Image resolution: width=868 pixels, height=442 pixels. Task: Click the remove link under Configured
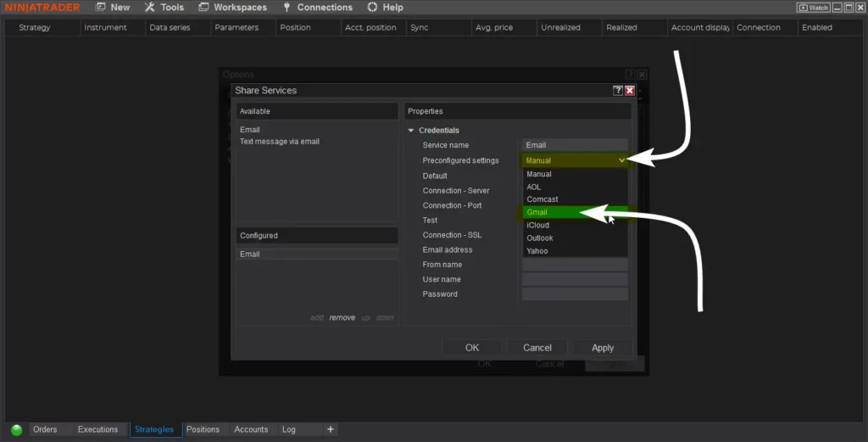342,317
